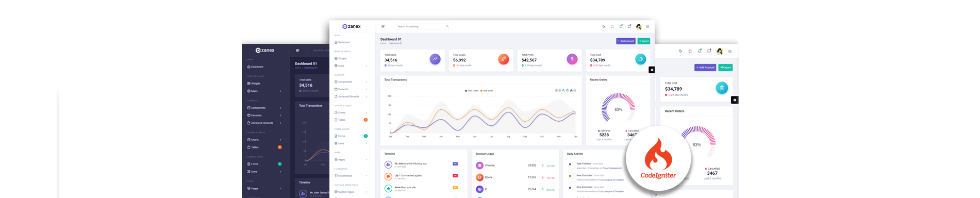The width and height of the screenshot is (980, 198).
Task: Click the Home breadcrumb in the center window
Action: [x=383, y=43]
